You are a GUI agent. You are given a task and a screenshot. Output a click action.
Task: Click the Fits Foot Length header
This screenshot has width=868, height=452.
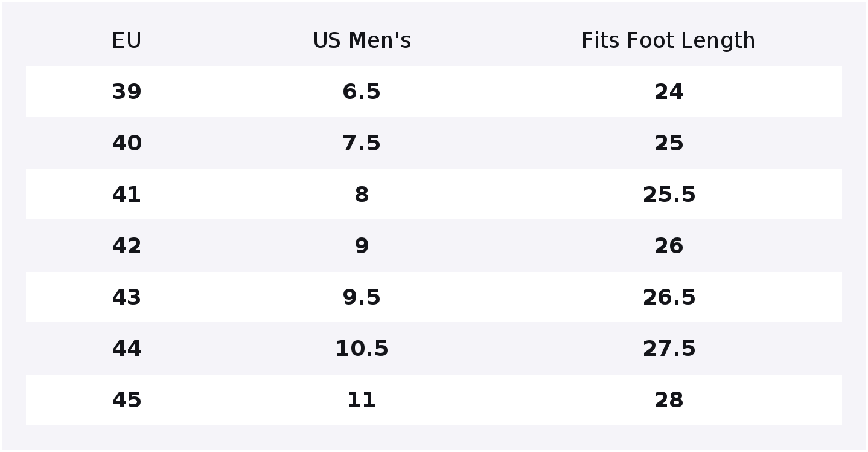[x=668, y=40]
